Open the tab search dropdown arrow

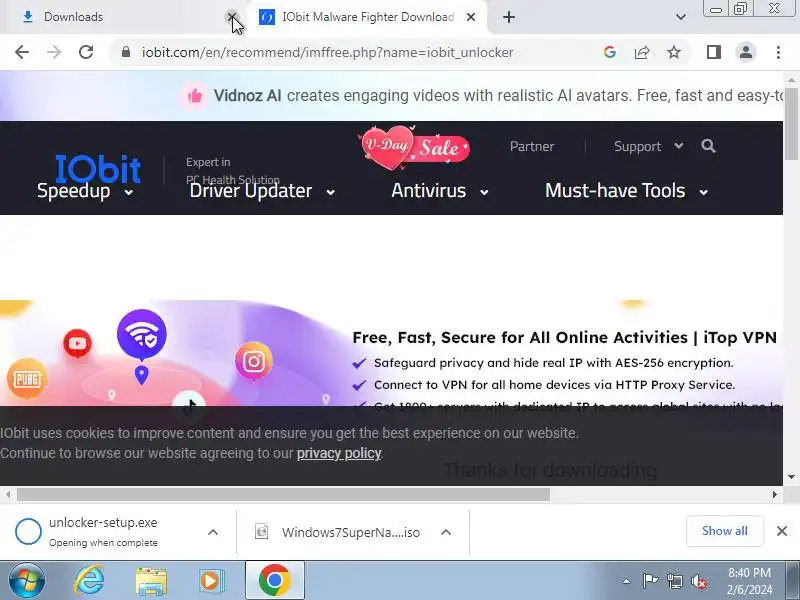tap(681, 17)
